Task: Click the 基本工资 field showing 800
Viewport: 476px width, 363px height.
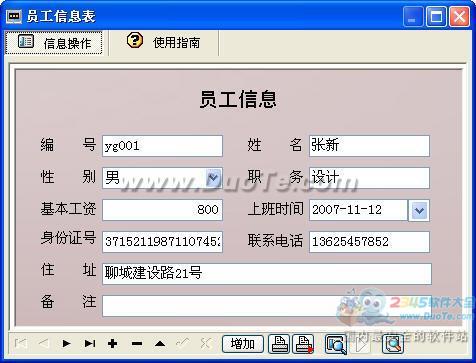Action: [x=162, y=210]
